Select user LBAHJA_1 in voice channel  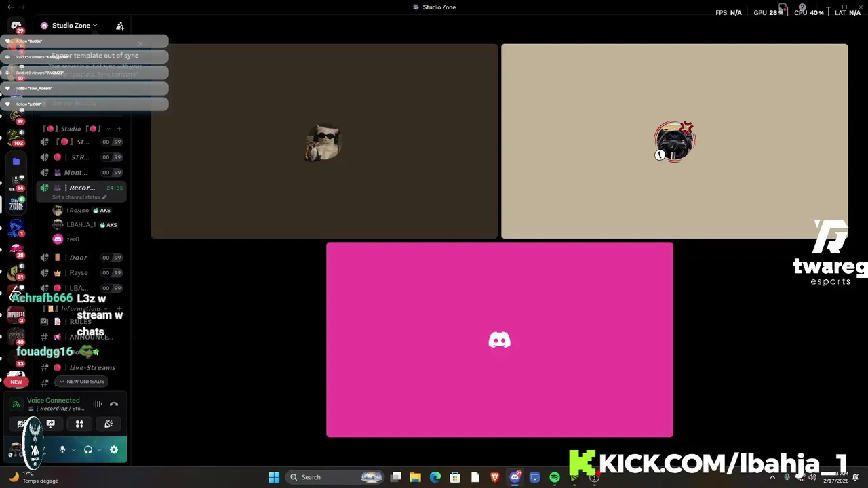[85, 225]
